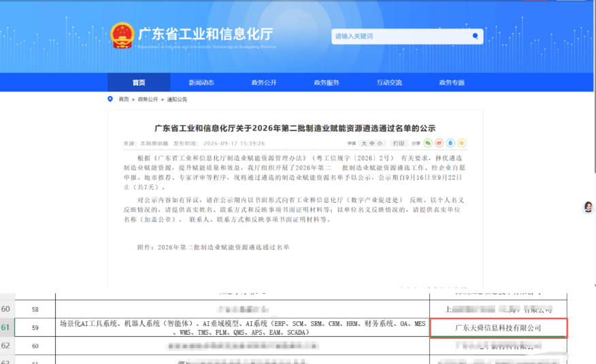The image size is (596, 364).
Task: Set font size to 小
Action: (x=380, y=144)
